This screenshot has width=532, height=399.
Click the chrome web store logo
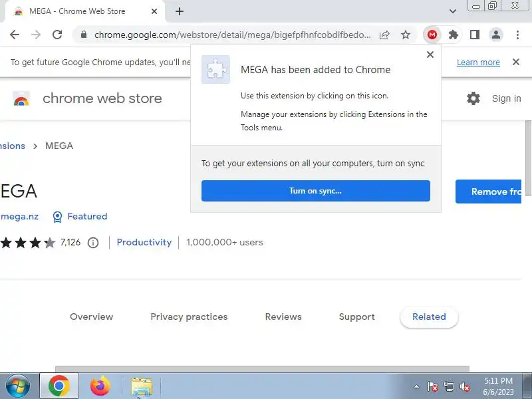[21, 98]
